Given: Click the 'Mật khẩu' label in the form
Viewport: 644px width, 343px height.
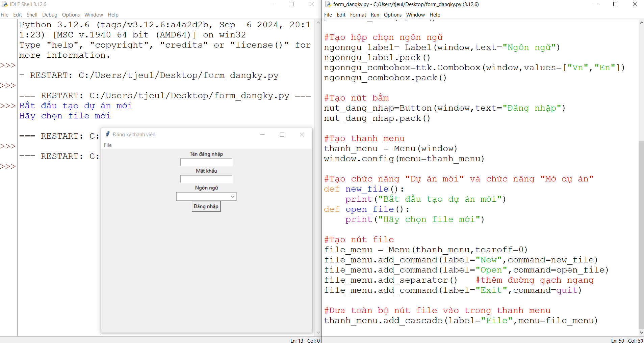Looking at the screenshot, I should pyautogui.click(x=206, y=171).
